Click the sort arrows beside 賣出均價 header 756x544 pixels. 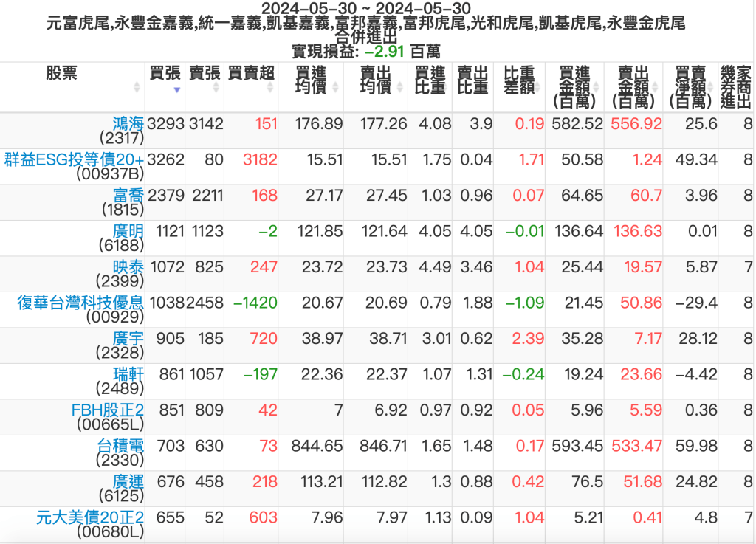click(x=400, y=87)
